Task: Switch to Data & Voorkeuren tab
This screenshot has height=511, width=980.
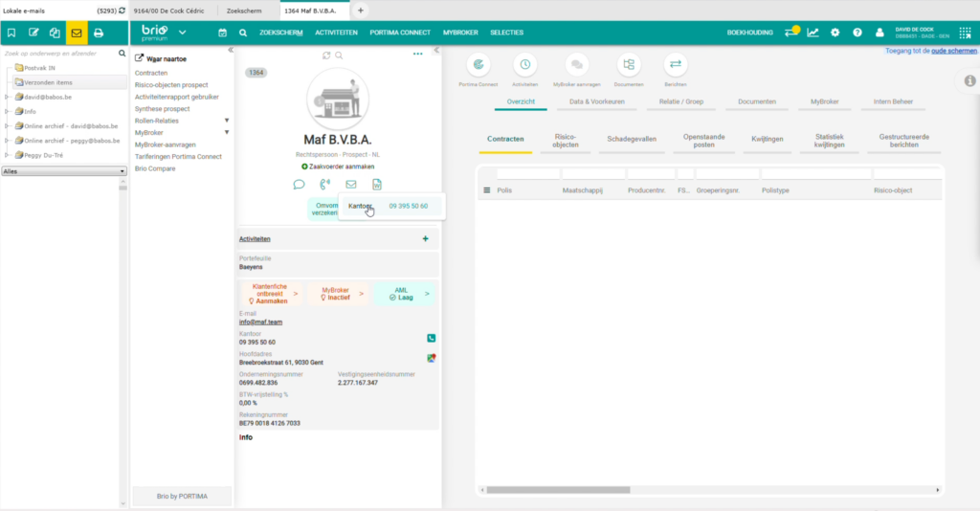Action: [x=596, y=101]
